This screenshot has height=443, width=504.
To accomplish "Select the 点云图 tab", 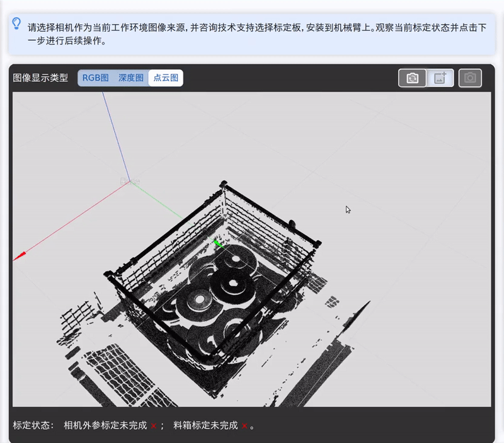I will click(x=166, y=78).
